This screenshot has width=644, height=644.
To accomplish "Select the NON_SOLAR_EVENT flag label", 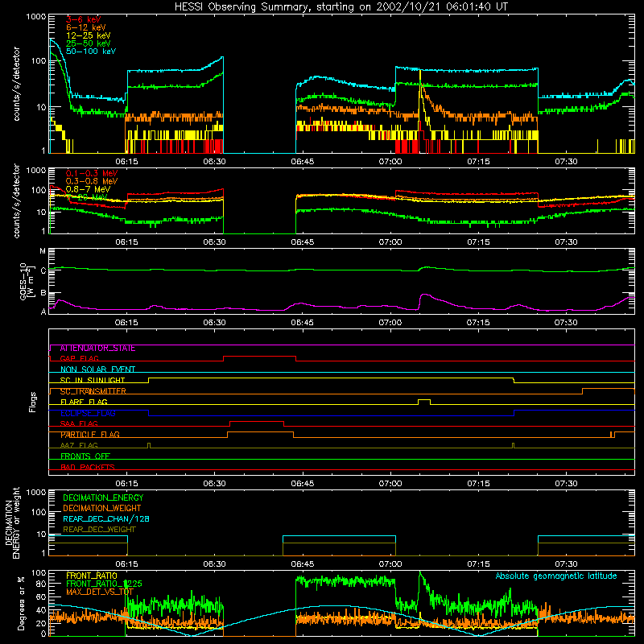I will 97,369.
